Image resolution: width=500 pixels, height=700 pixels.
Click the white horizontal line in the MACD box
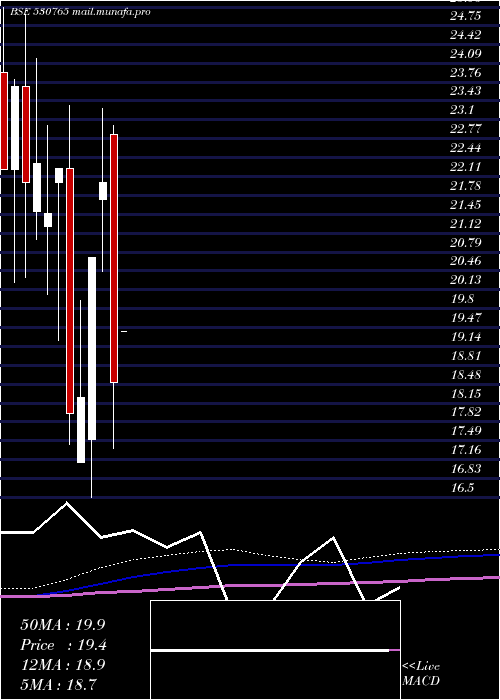[x=270, y=650]
